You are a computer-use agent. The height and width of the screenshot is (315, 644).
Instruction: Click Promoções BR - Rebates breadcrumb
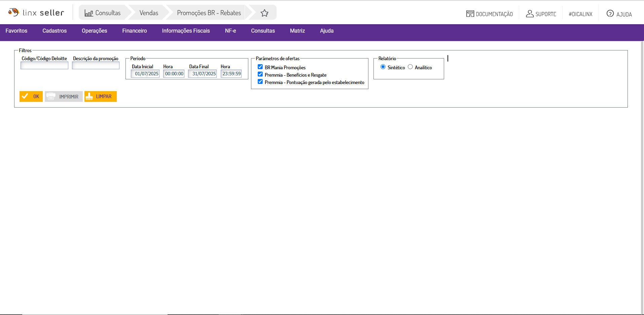(x=209, y=13)
